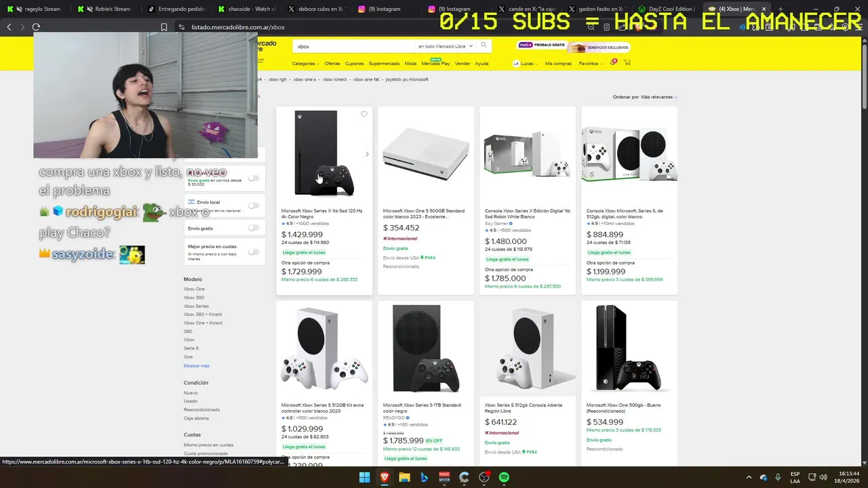Screen dimensions: 868x488
Task: Switch to chacoide Watch tab
Action: [246, 9]
